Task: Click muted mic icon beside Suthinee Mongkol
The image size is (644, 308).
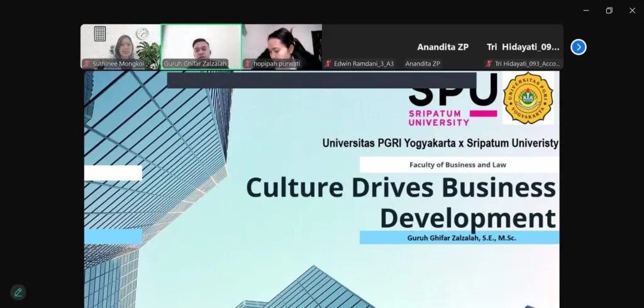Action: tap(87, 64)
